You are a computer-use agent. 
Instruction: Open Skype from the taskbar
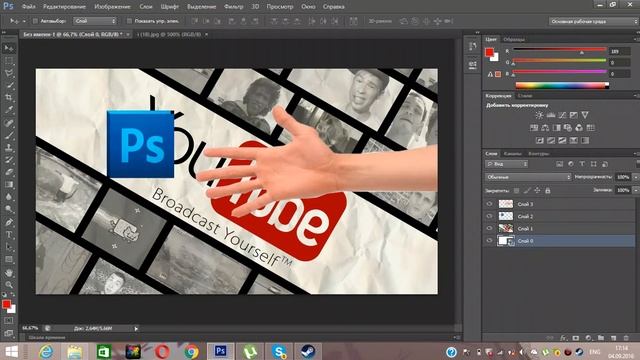[x=279, y=351]
